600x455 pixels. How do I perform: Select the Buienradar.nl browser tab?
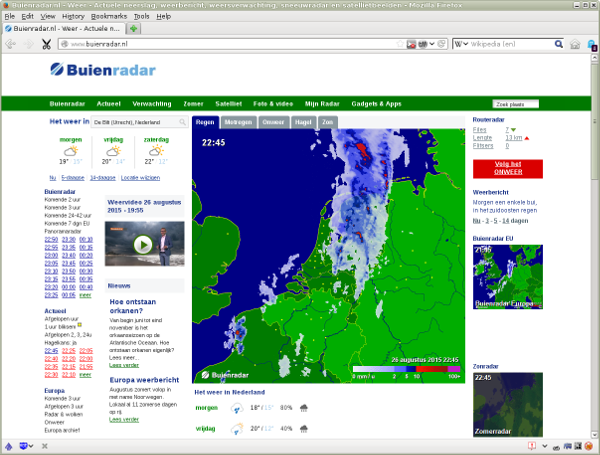(64, 29)
